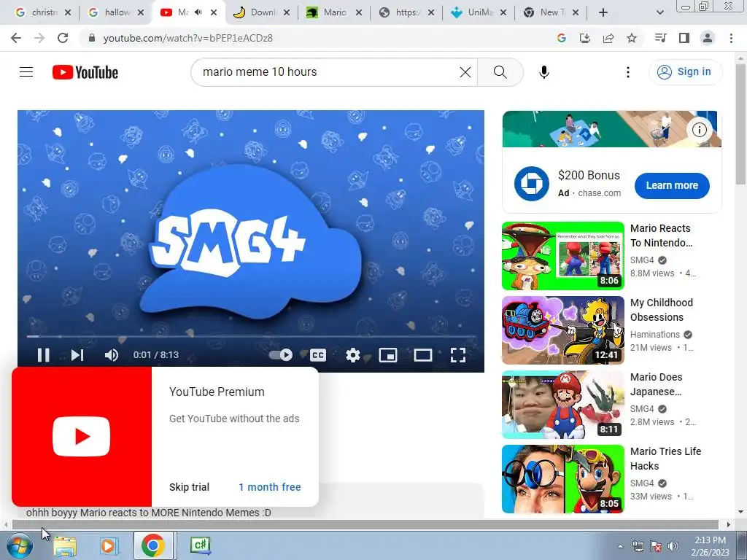747x560 pixels.
Task: Enter full screen mode
Action: click(x=458, y=355)
